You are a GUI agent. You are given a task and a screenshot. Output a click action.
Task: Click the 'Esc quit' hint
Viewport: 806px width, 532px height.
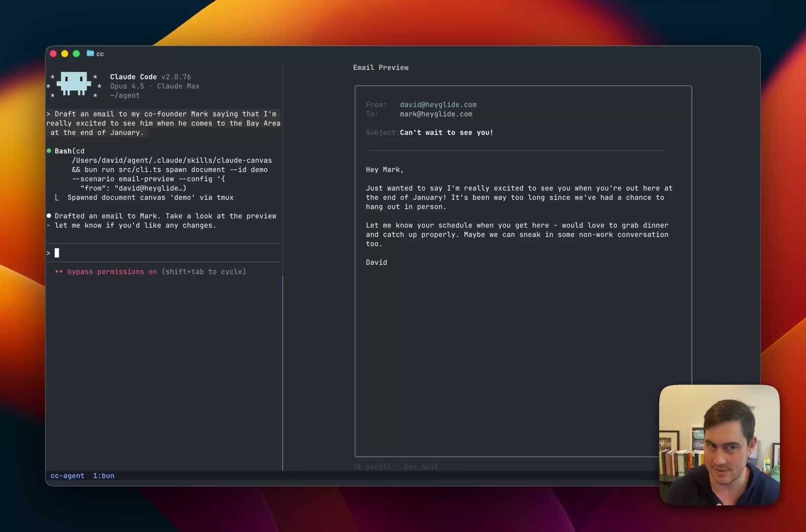point(421,466)
